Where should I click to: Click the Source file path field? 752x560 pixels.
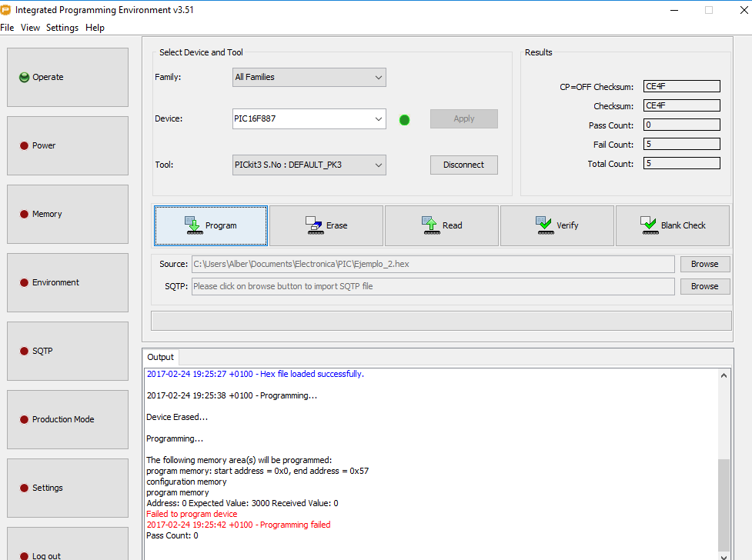(x=433, y=264)
